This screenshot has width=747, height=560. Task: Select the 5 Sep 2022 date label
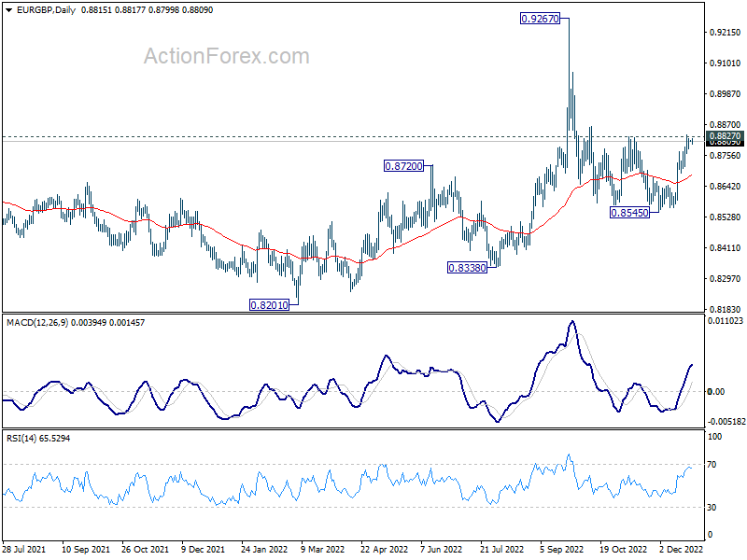[562, 549]
